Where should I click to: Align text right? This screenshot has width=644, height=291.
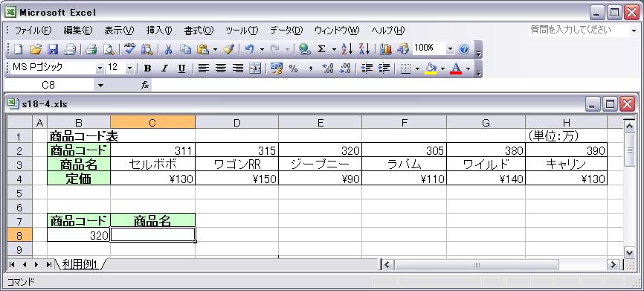click(x=238, y=68)
